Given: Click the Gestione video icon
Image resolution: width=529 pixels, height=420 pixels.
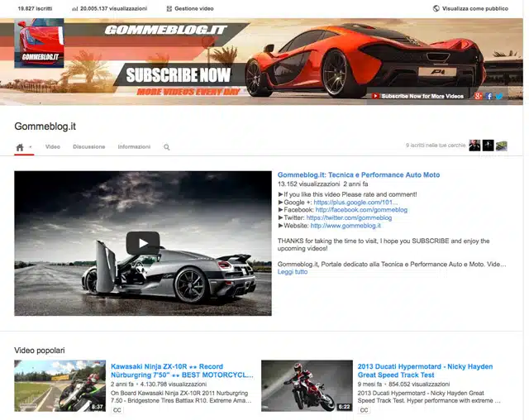Looking at the screenshot, I should (x=169, y=7).
